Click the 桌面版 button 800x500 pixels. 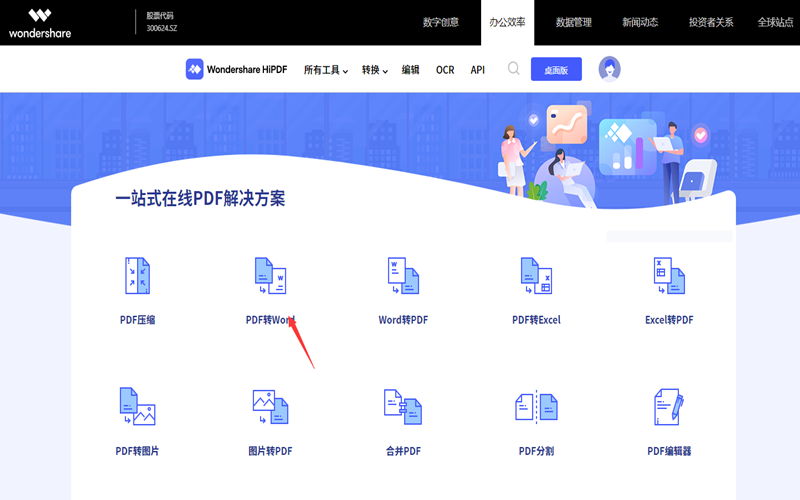(x=556, y=69)
